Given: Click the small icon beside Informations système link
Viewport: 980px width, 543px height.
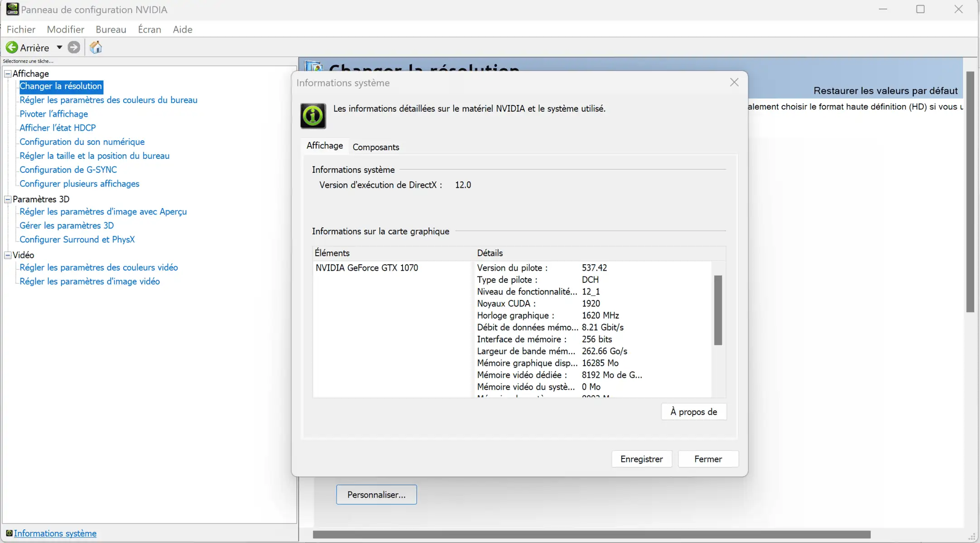Looking at the screenshot, I should 9,533.
